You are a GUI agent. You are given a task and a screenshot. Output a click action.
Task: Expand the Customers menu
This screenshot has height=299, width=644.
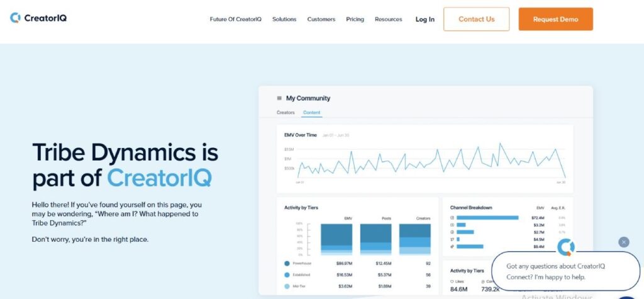(321, 20)
